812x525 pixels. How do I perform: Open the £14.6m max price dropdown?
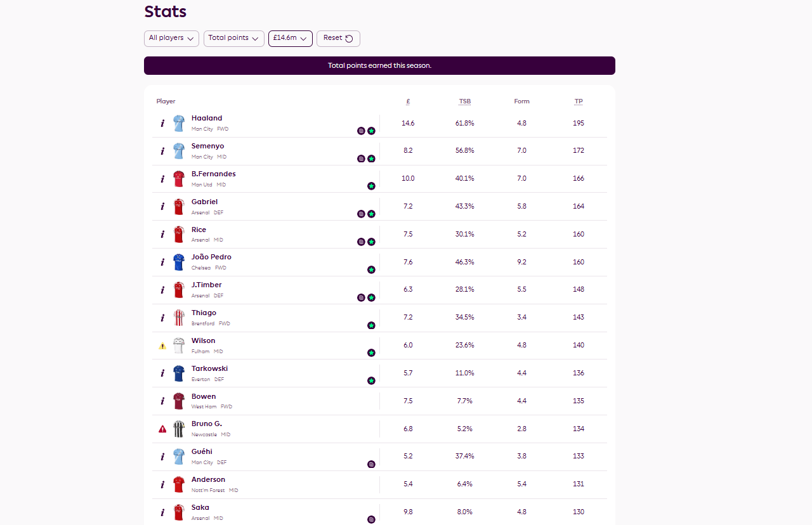(290, 38)
